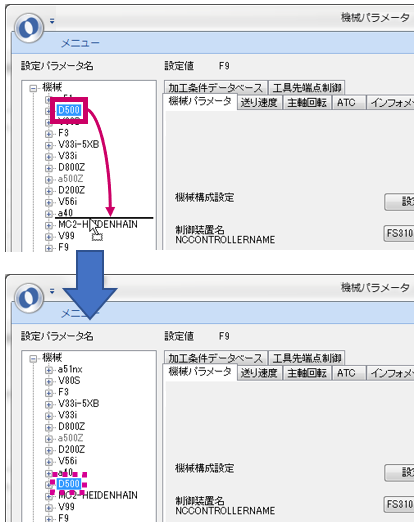Select D500 item highlighted in top tree
The height and width of the screenshot is (526, 415).
tap(69, 110)
